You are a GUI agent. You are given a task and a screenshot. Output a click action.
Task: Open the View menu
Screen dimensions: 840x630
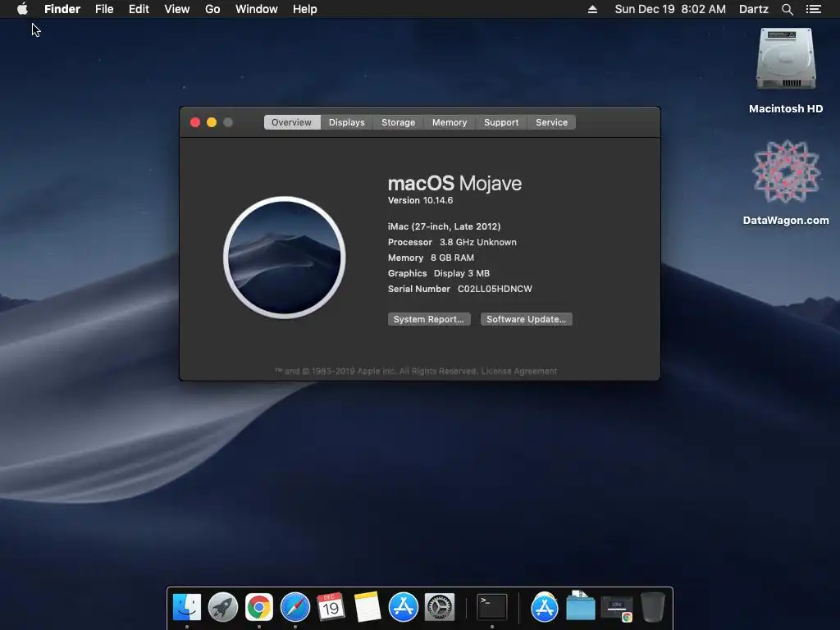(177, 9)
